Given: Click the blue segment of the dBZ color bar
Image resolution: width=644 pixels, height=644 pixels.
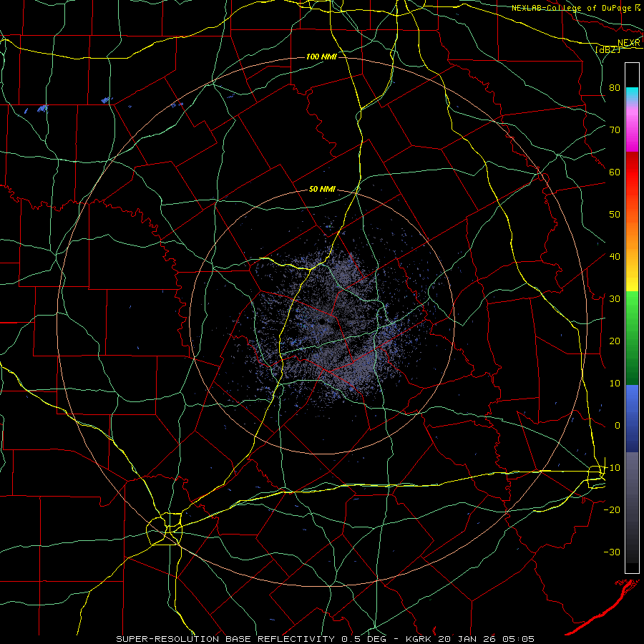Looking at the screenshot, I should pyautogui.click(x=632, y=419).
